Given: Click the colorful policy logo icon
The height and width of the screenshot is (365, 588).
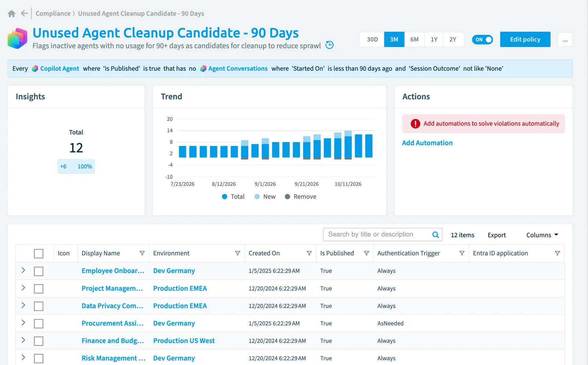Looking at the screenshot, I should click(17, 39).
